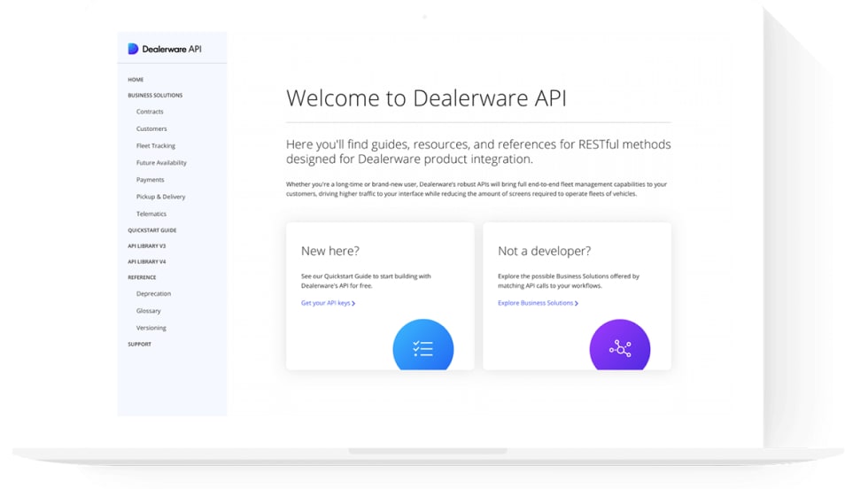Expand API Library V4
This screenshot has width=868, height=489.
(x=147, y=262)
